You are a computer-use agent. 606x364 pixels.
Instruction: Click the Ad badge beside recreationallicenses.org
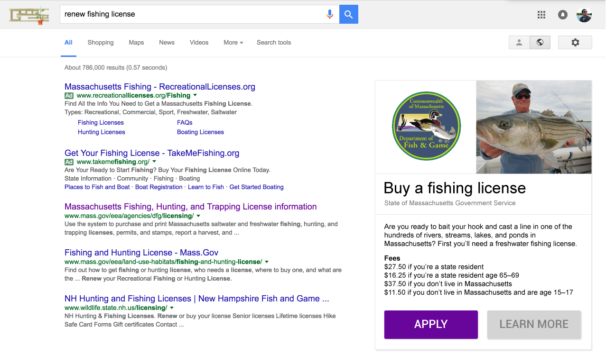[x=69, y=95]
